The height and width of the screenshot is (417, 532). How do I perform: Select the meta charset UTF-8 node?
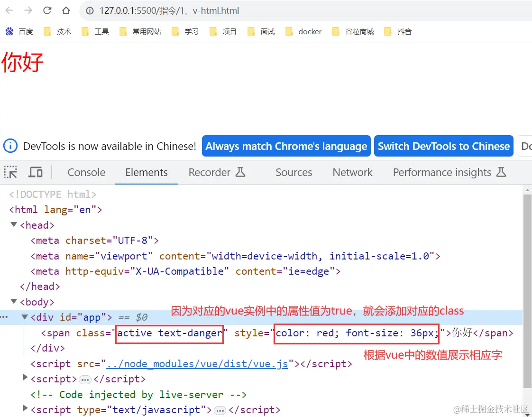(95, 241)
